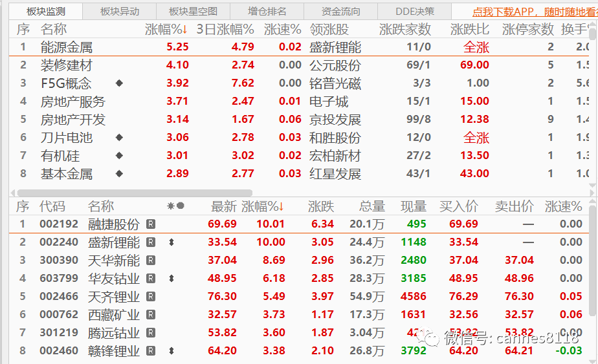The width and height of the screenshot is (598, 364).
Task: Sort sectors by 涨跌家数 header
Action: (405, 29)
